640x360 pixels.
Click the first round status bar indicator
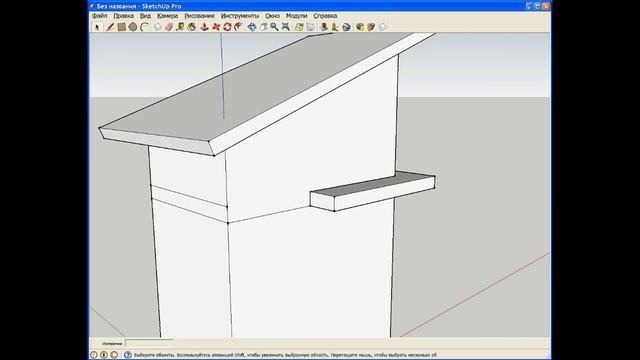[x=93, y=355]
